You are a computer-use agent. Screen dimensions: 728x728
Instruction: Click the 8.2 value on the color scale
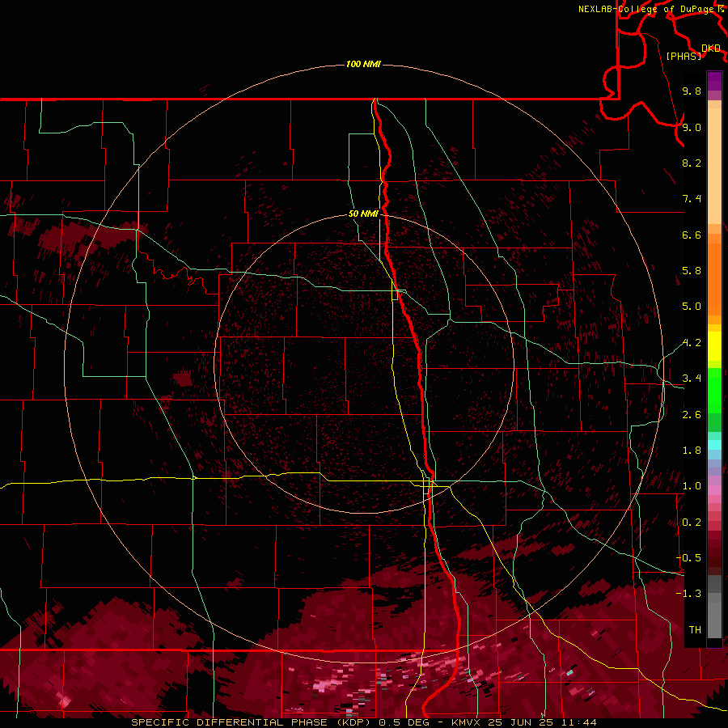click(692, 163)
